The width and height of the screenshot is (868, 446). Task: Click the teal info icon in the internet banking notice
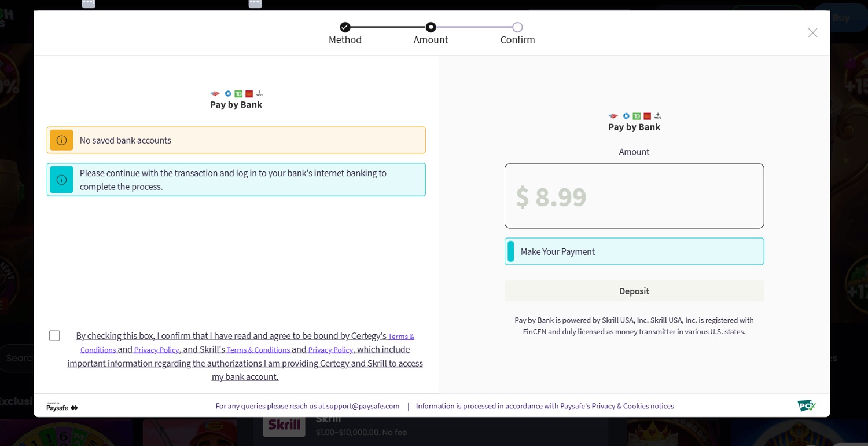click(x=61, y=180)
